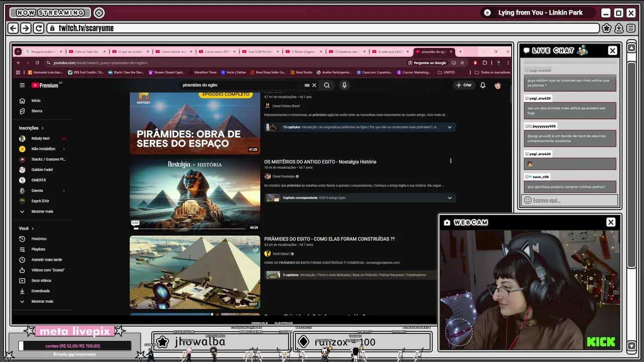
Task: Bookmark this page with the star
Action: point(461,63)
